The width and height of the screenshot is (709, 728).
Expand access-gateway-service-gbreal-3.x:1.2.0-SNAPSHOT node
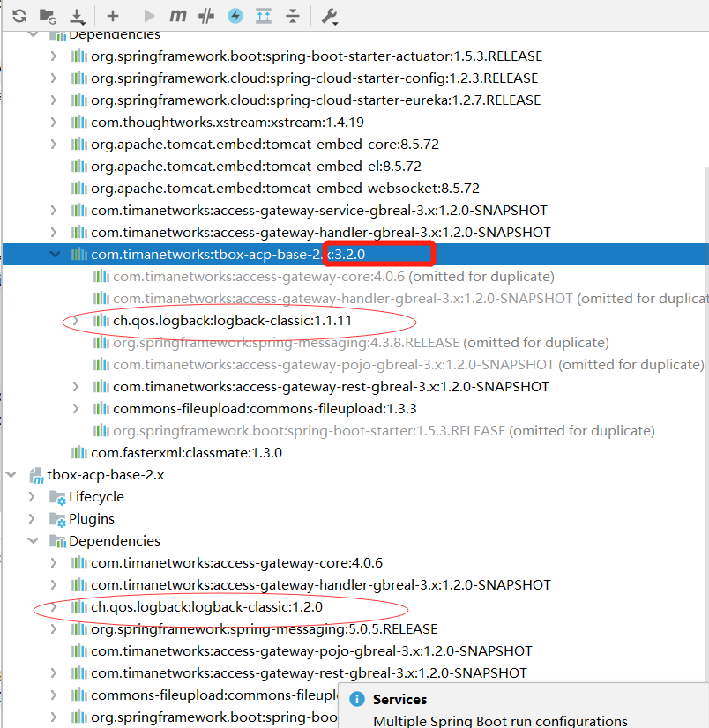coord(54,211)
